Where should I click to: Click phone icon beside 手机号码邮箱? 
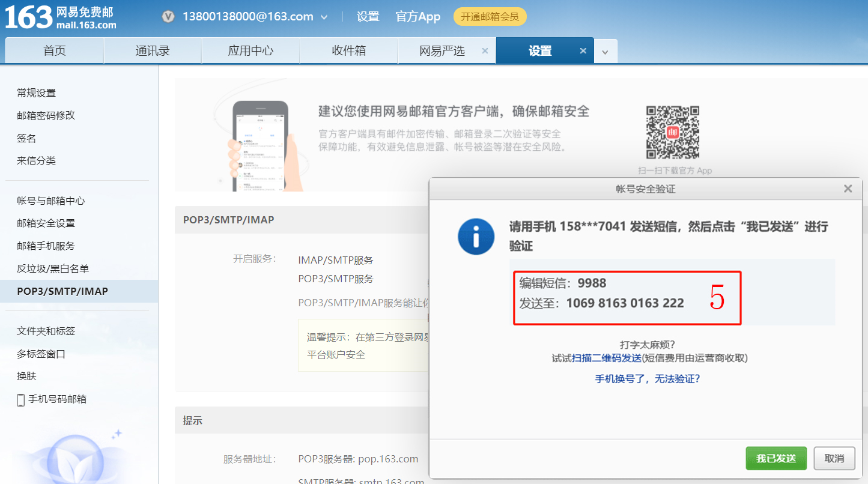click(20, 399)
